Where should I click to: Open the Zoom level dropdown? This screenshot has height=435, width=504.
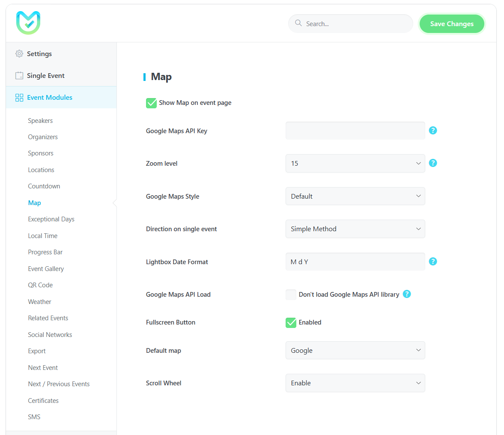355,164
